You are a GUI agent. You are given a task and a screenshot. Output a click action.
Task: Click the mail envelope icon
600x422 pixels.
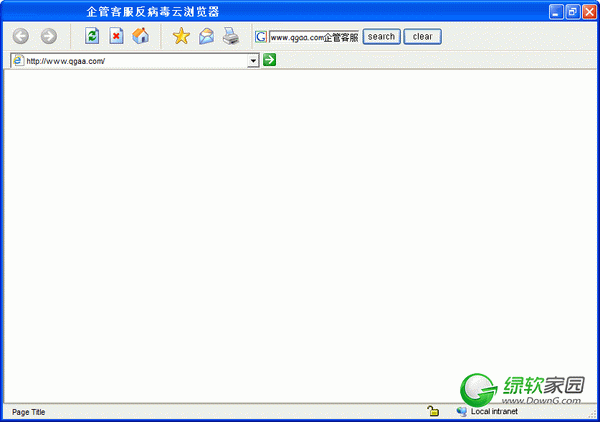coord(206,36)
